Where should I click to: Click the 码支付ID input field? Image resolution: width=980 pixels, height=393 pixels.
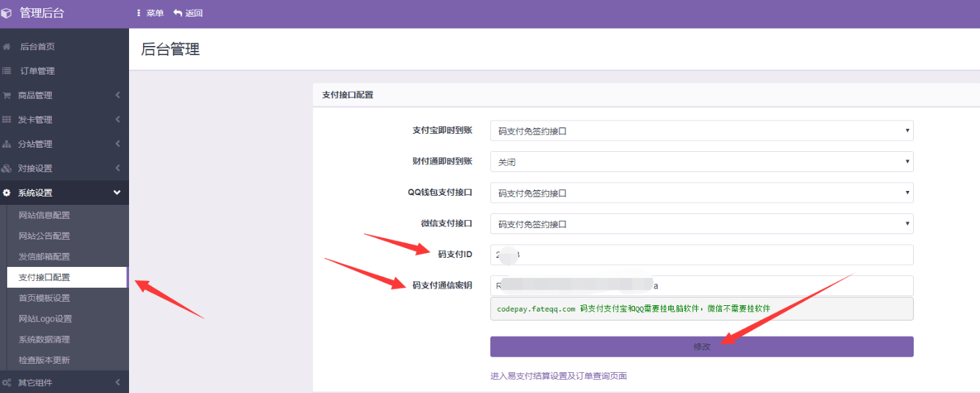coord(701,255)
